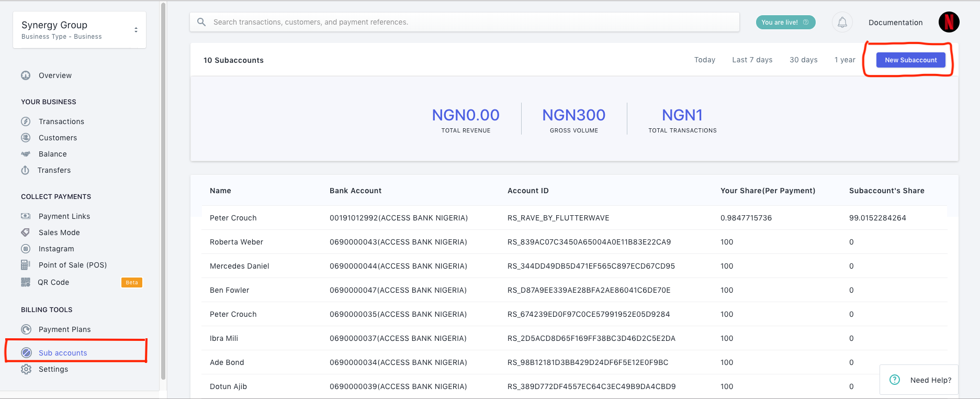Click the Instagram icon in sidebar

click(x=26, y=249)
